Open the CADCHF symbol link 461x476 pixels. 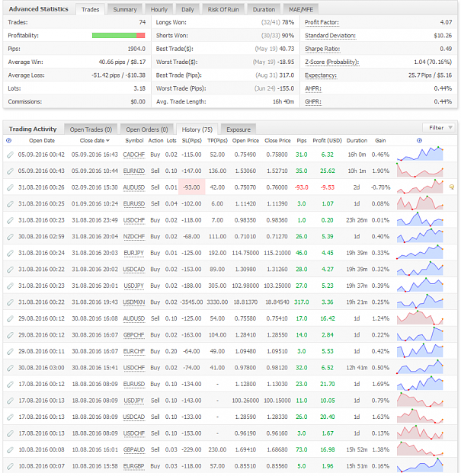pyautogui.click(x=133, y=155)
